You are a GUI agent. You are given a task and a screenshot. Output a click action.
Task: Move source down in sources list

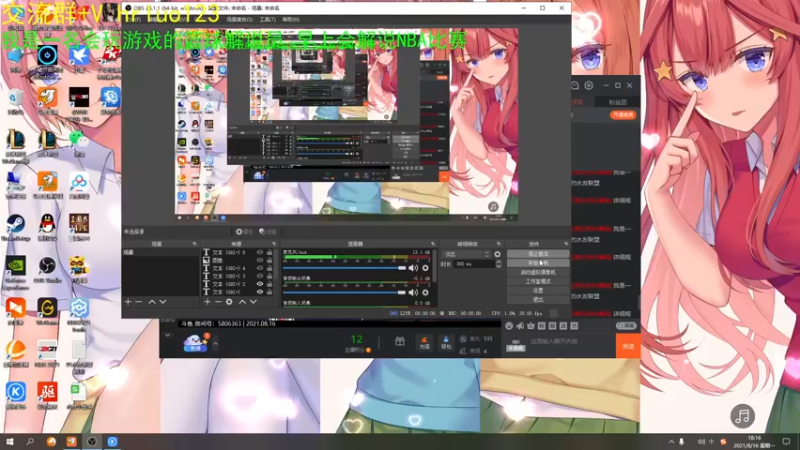pos(253,302)
